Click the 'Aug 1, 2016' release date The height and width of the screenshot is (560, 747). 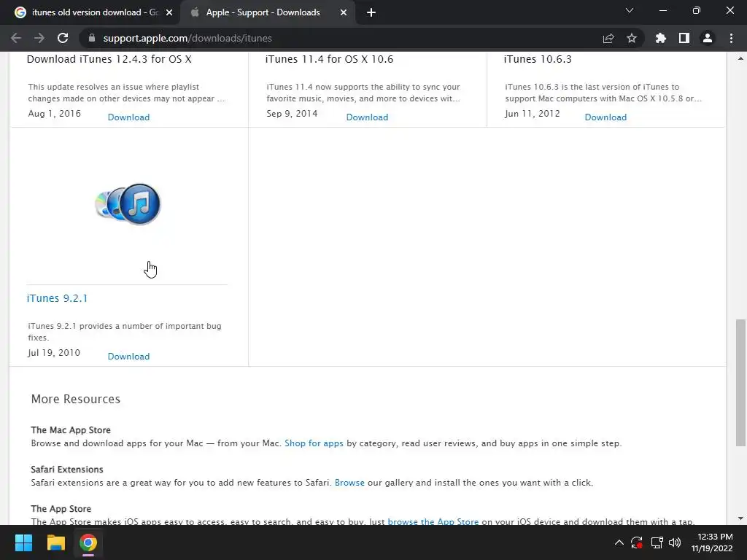[x=54, y=113]
